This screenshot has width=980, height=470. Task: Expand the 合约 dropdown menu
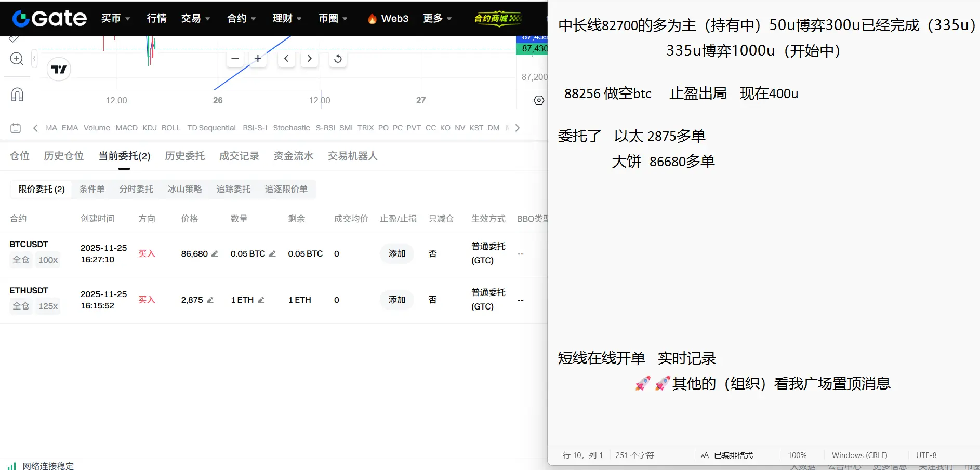pyautogui.click(x=241, y=18)
